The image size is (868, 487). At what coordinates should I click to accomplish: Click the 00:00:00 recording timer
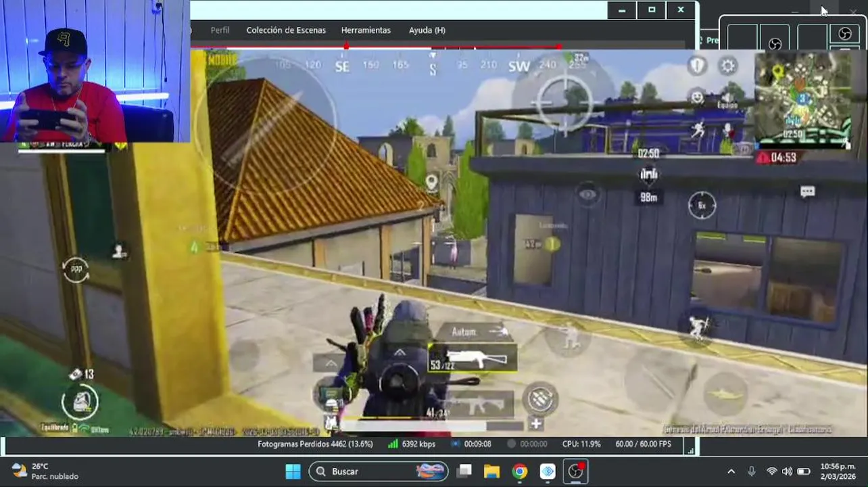(x=528, y=444)
